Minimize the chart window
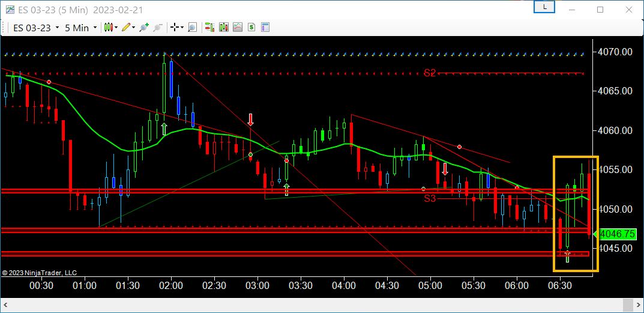The image size is (644, 313). (x=571, y=10)
